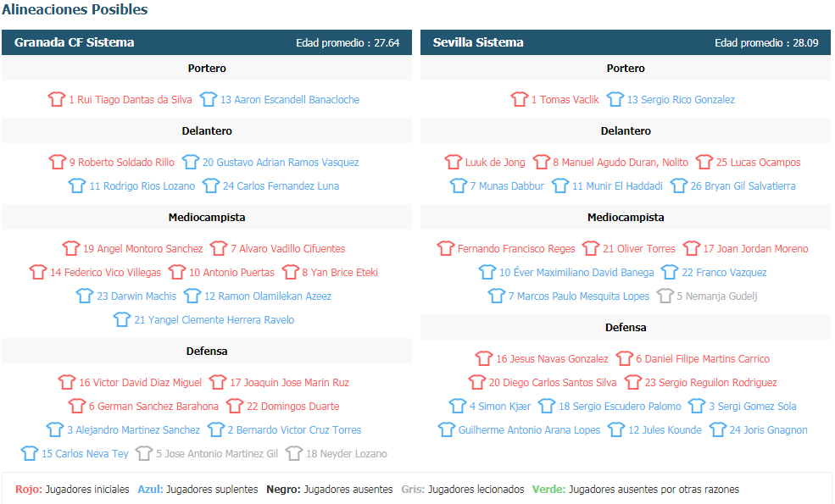The width and height of the screenshot is (835, 504).
Task: Open Éver Maximiliano David Banega's link
Action: [x=576, y=273]
